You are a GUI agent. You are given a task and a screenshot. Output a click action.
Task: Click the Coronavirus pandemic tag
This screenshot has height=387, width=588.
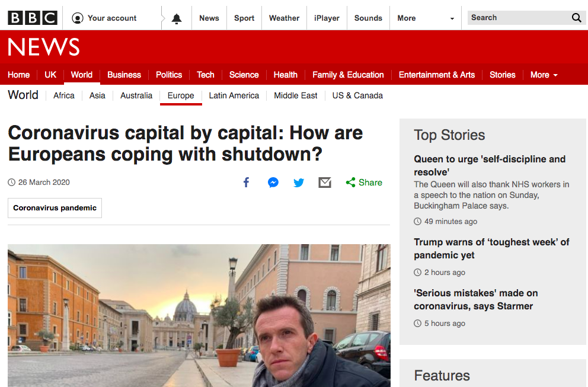[55, 208]
